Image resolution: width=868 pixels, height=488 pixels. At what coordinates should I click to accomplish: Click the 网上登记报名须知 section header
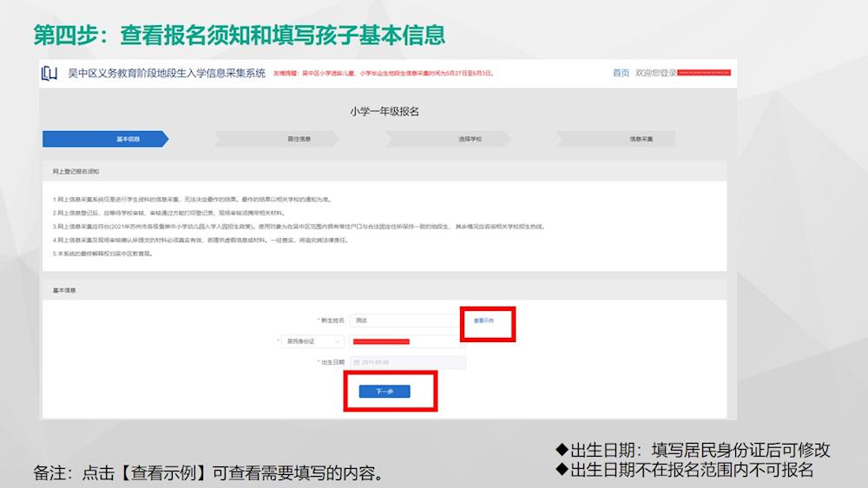coord(76,172)
